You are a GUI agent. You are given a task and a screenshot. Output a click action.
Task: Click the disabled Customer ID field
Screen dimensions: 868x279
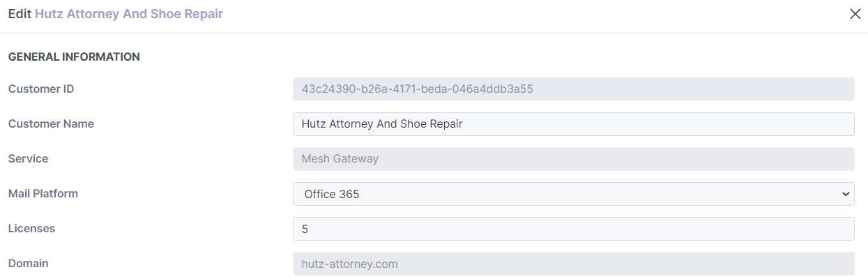[573, 89]
